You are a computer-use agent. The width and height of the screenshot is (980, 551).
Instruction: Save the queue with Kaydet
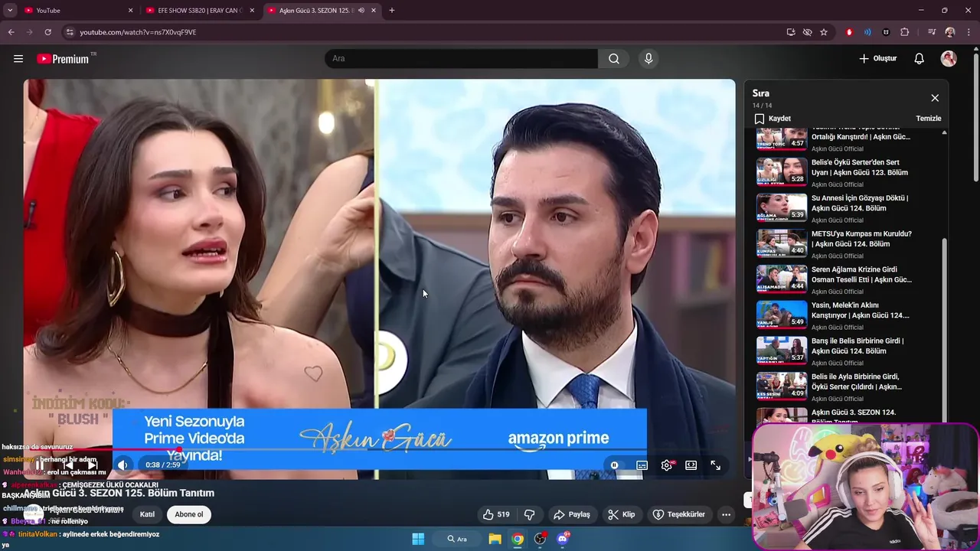[x=773, y=119]
